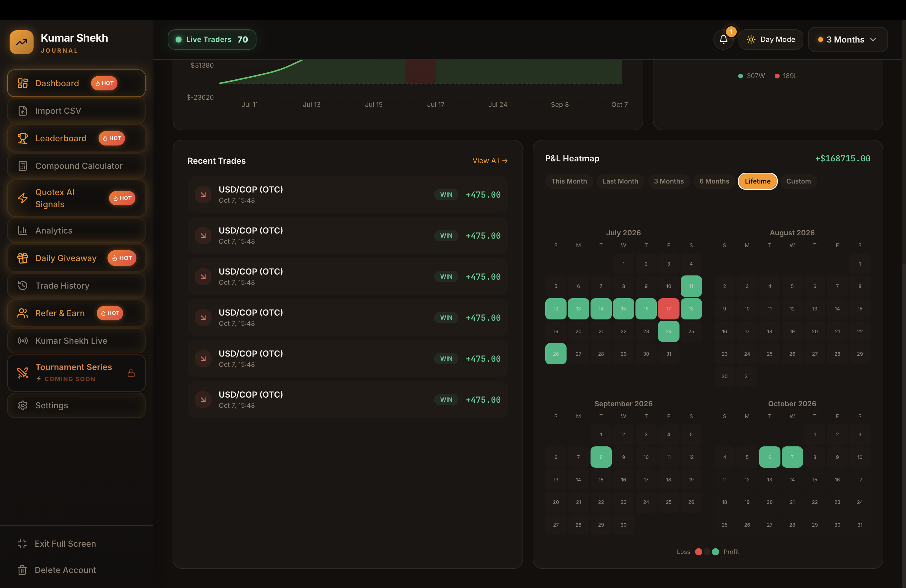The height and width of the screenshot is (588, 906).
Task: Open View All recent trades link
Action: (490, 161)
